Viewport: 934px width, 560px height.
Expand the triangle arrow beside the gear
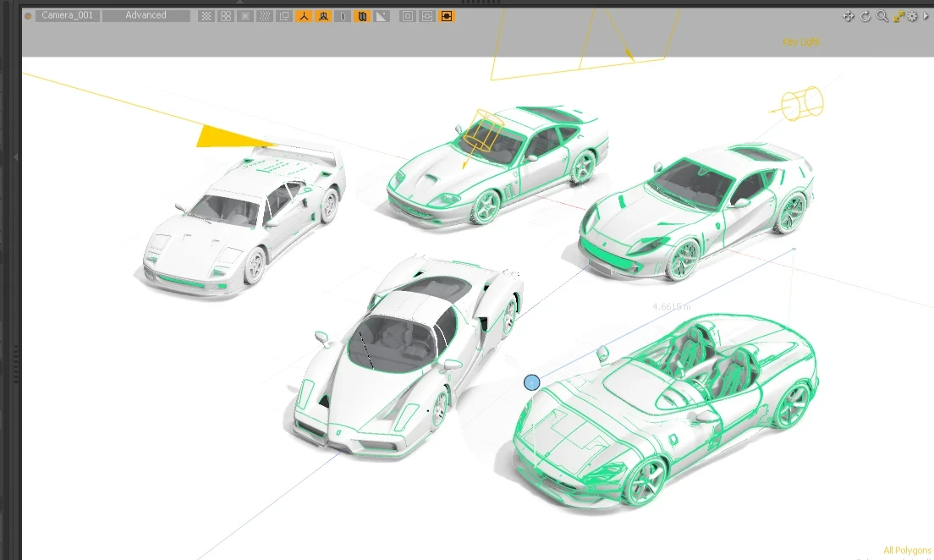point(926,16)
